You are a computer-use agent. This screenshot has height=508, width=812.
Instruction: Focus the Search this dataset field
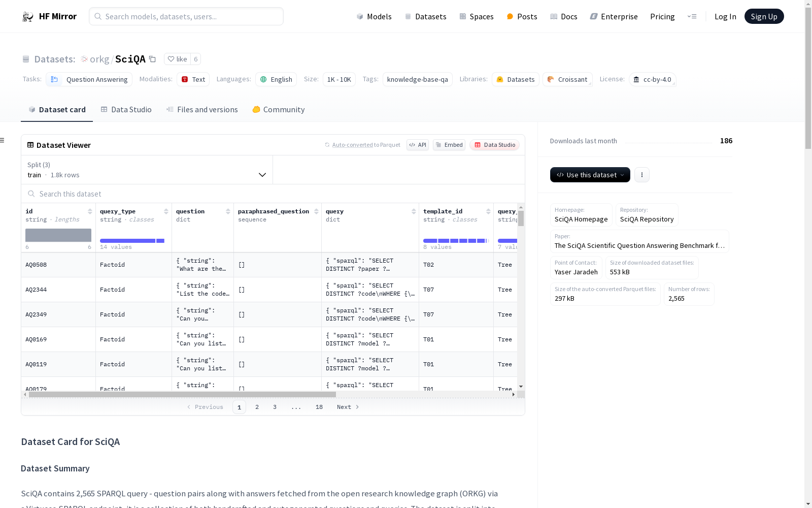pos(273,194)
